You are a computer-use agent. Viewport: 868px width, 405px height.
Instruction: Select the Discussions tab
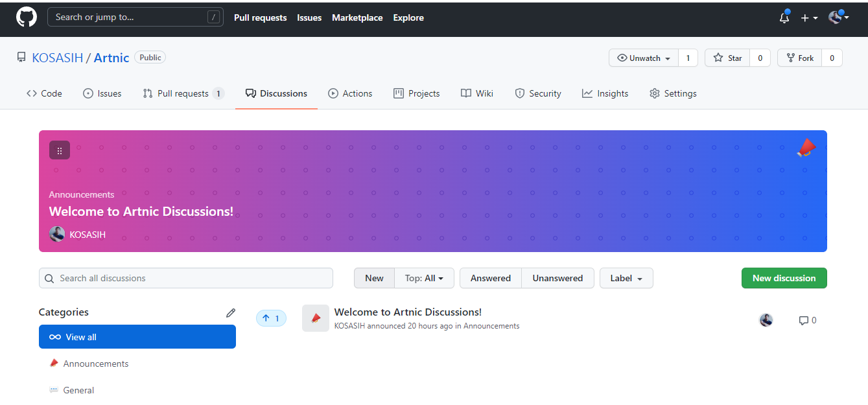[276, 93]
